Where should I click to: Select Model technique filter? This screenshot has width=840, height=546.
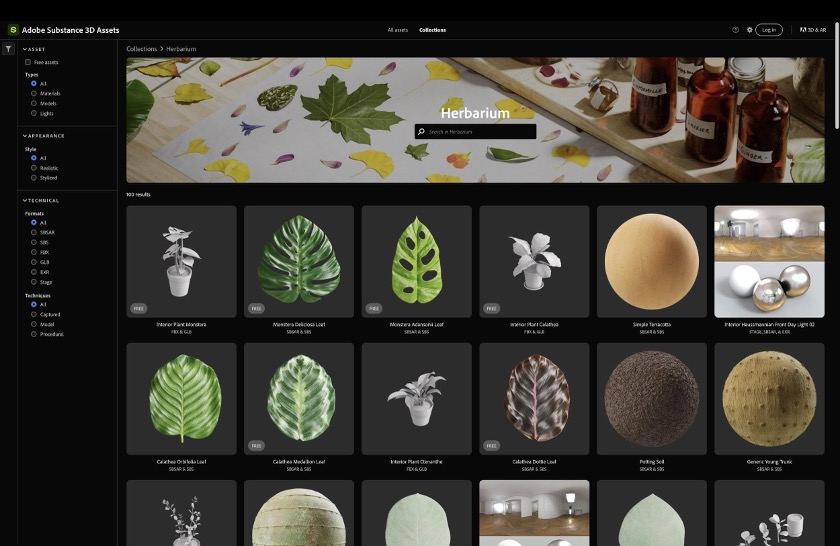click(x=34, y=324)
